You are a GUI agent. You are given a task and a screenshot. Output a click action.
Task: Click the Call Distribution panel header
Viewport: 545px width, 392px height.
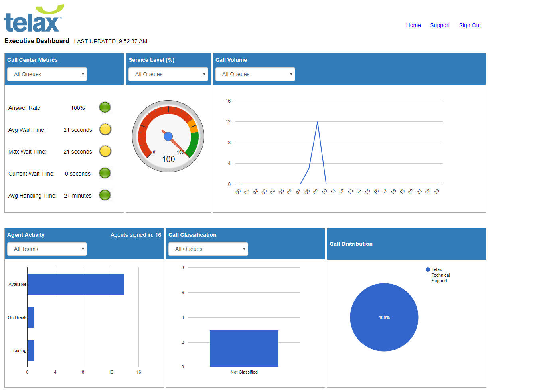(351, 244)
